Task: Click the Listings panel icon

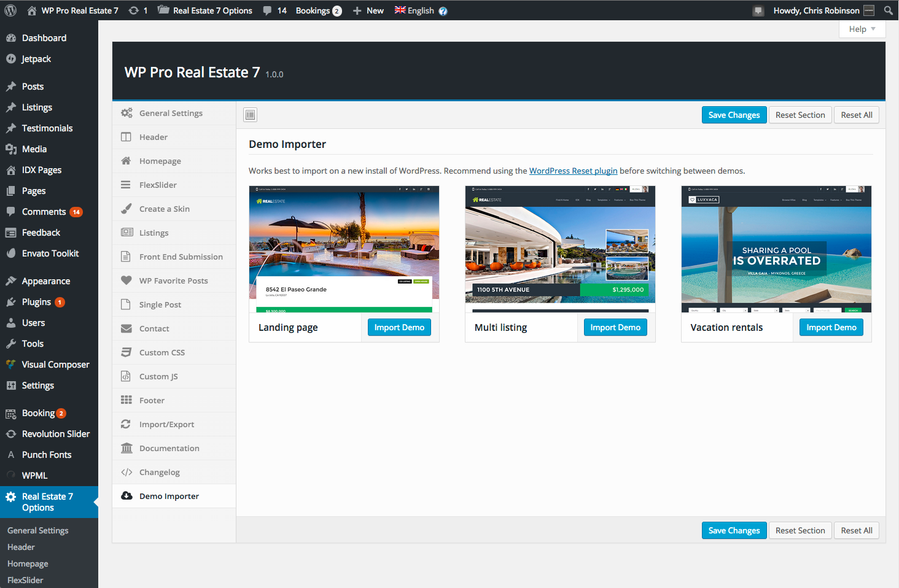Action: pos(126,233)
